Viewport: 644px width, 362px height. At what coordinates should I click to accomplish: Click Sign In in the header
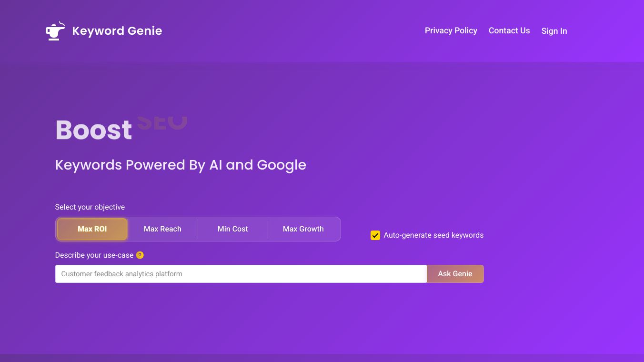(554, 31)
